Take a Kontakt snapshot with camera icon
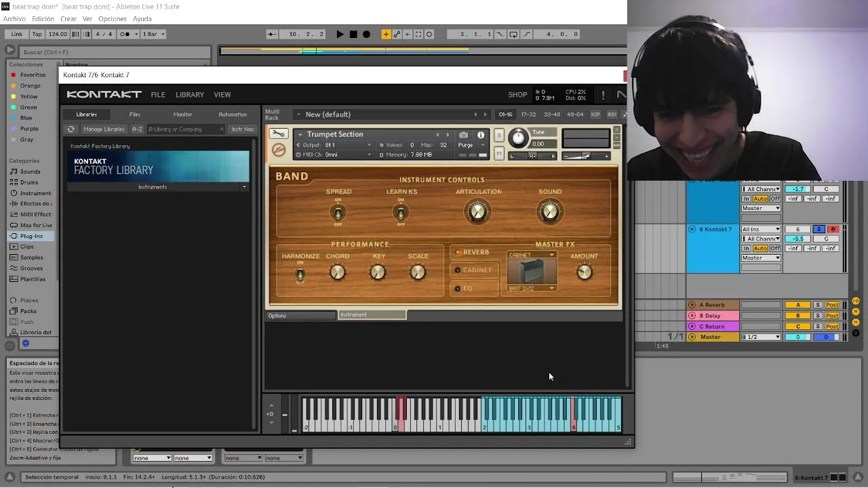This screenshot has height=488, width=868. tap(463, 135)
